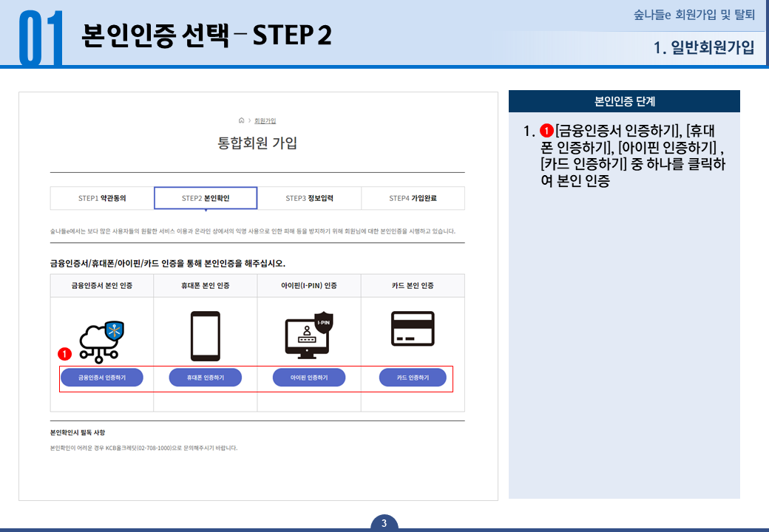Click the 아이핀 인증하기 button

click(x=308, y=377)
